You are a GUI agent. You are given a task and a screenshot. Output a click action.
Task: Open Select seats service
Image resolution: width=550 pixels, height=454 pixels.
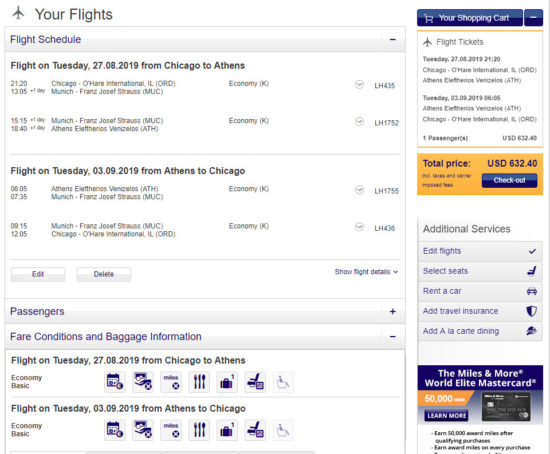click(480, 271)
